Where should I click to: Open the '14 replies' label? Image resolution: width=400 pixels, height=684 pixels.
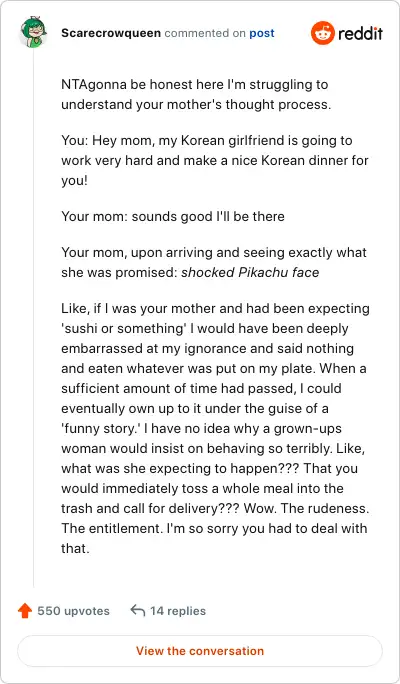[178, 611]
